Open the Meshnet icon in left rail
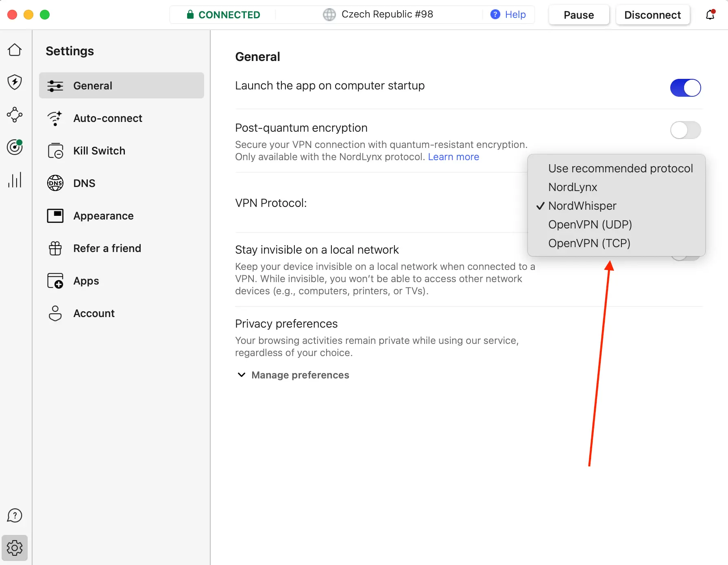The width and height of the screenshot is (728, 565). coord(15,115)
